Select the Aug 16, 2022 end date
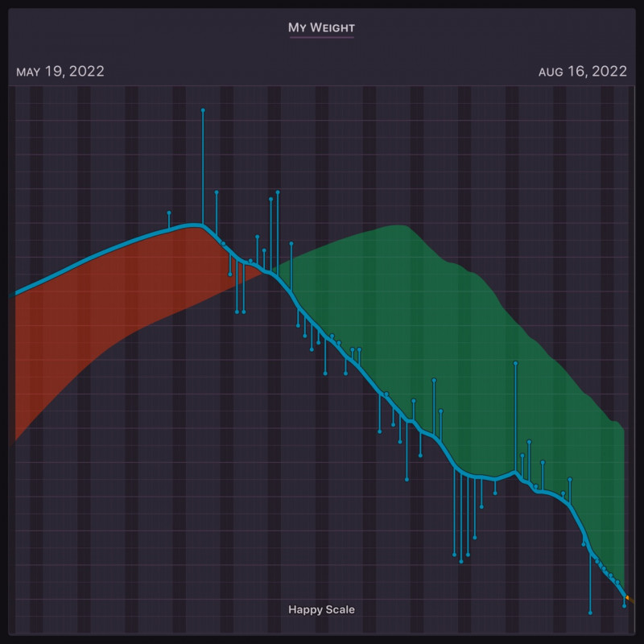Screen dimensions: 644x644 coord(582,72)
